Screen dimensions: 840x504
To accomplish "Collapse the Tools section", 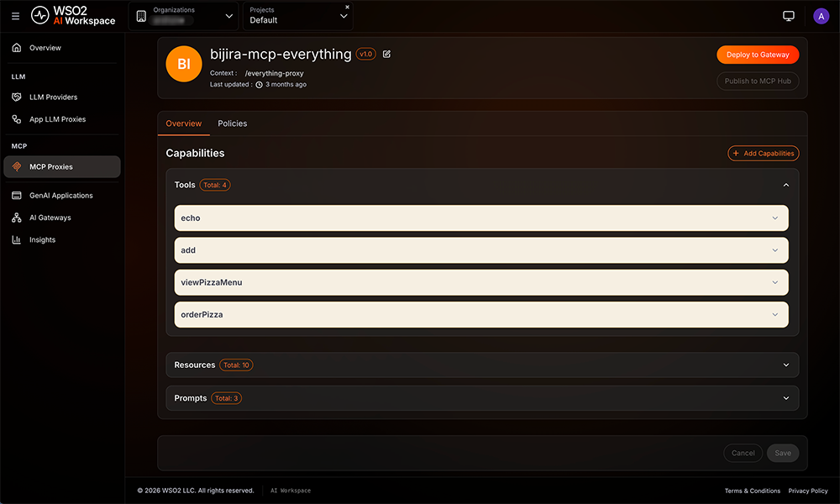I will [786, 185].
